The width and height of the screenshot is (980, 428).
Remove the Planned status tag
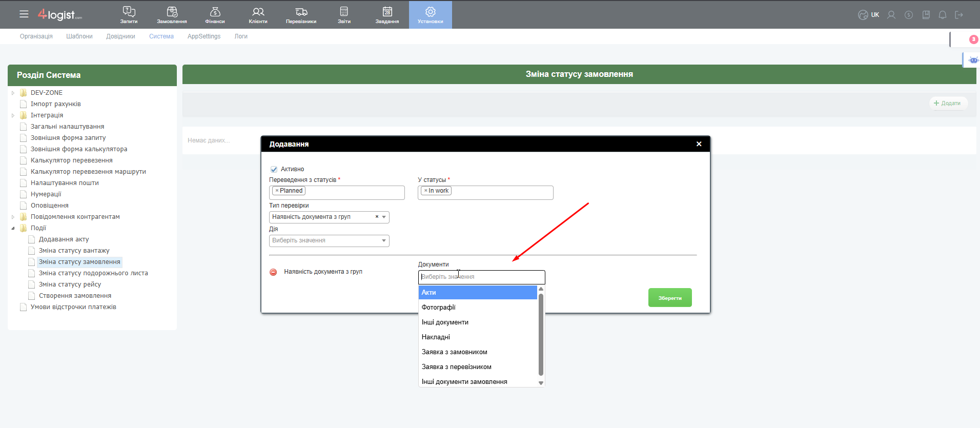point(277,191)
